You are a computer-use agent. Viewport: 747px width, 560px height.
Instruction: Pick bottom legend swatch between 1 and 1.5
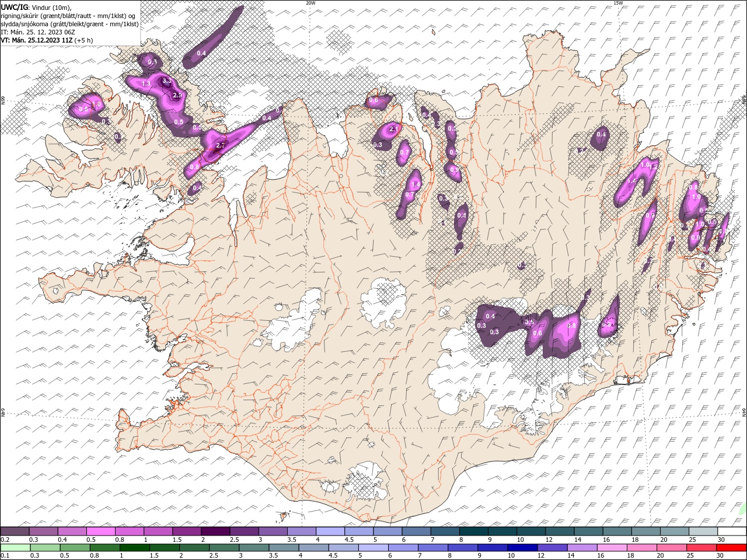point(134,548)
